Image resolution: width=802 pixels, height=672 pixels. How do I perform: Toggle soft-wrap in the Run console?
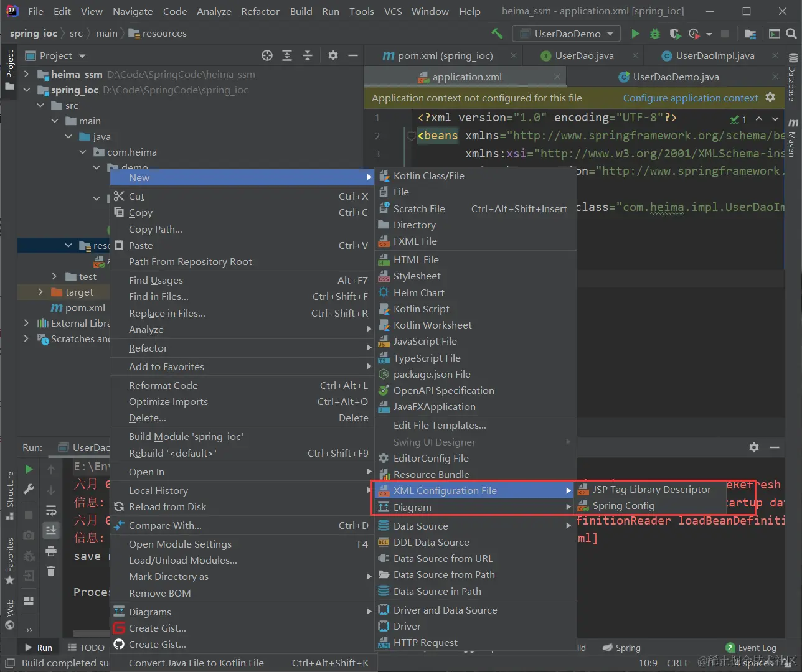pyautogui.click(x=51, y=511)
